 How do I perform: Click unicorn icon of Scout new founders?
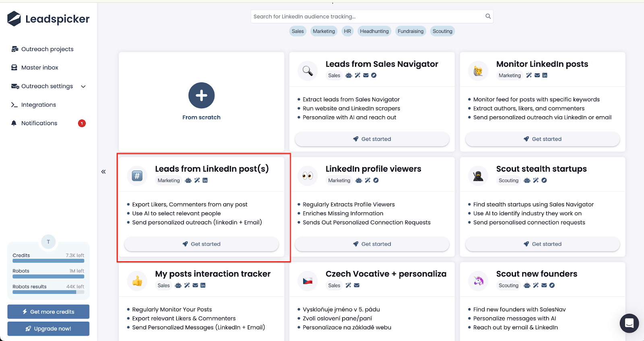(x=478, y=281)
